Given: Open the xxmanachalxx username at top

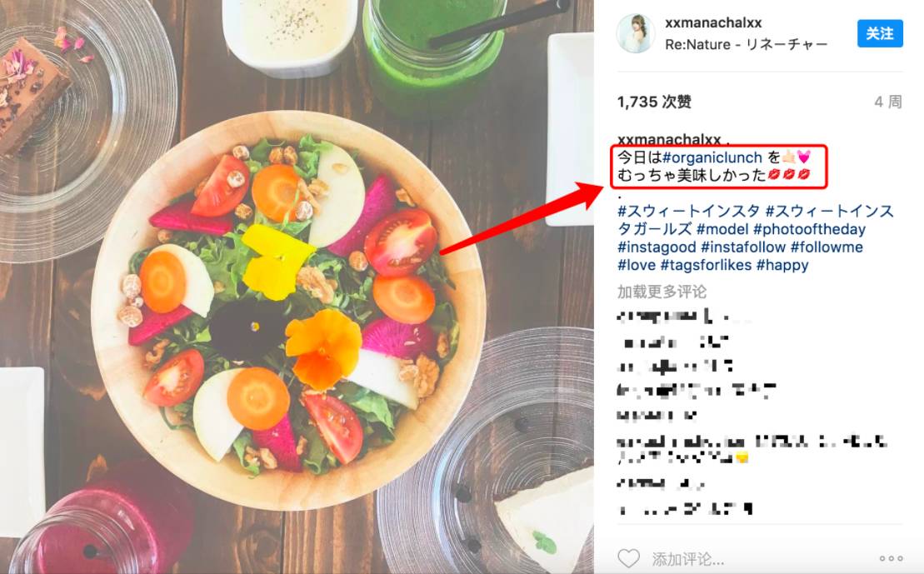Looking at the screenshot, I should click(713, 23).
